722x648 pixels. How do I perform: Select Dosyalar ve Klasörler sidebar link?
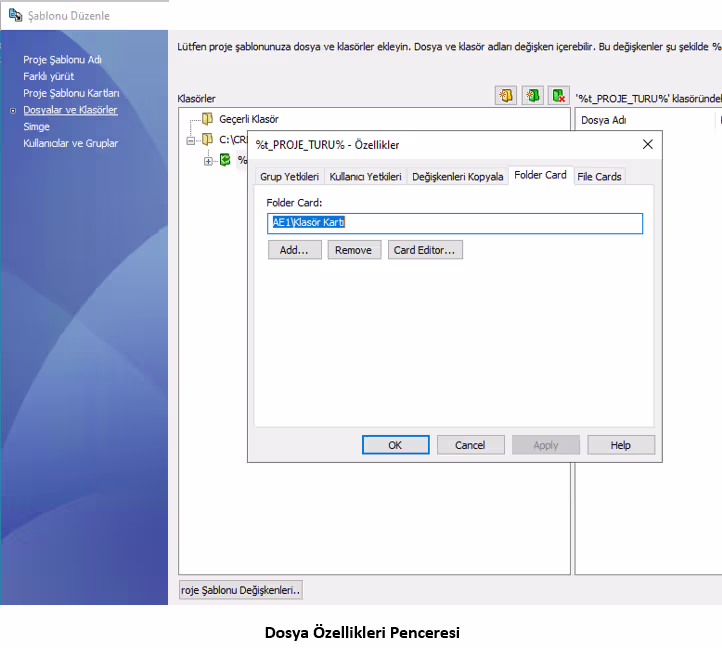70,110
